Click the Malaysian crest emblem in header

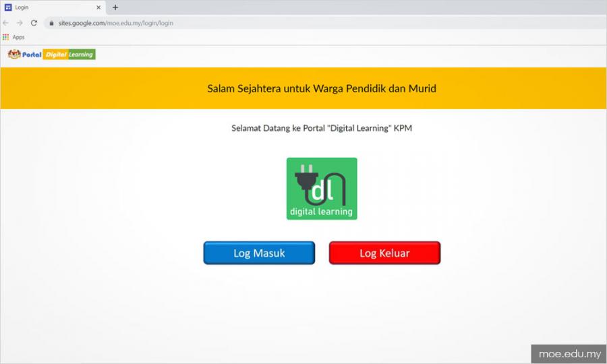pos(13,55)
